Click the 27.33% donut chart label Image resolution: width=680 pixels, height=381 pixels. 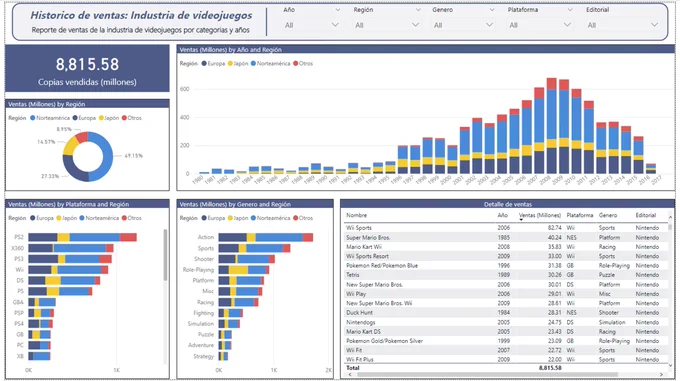[50, 176]
